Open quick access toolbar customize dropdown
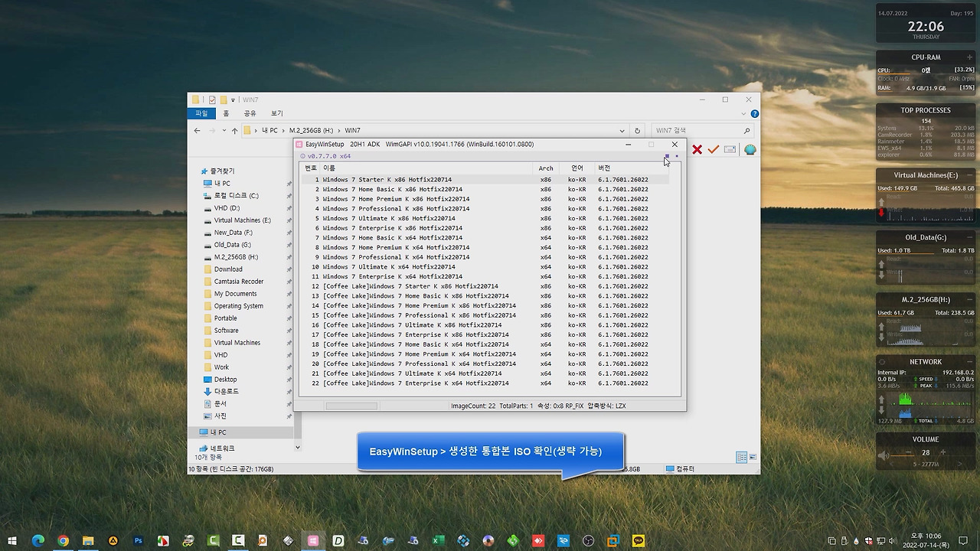The image size is (980, 551). pos(233,100)
